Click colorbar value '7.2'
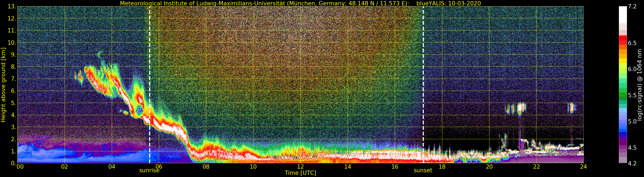This screenshot has height=177, width=644. click(x=632, y=6)
